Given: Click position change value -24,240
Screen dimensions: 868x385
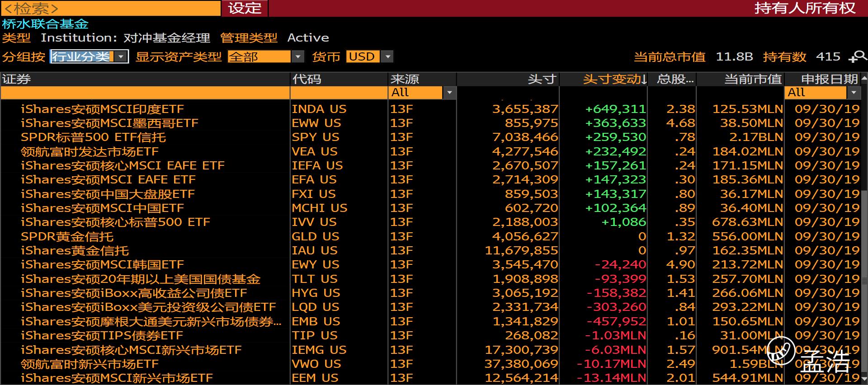Looking at the screenshot, I should [x=620, y=264].
